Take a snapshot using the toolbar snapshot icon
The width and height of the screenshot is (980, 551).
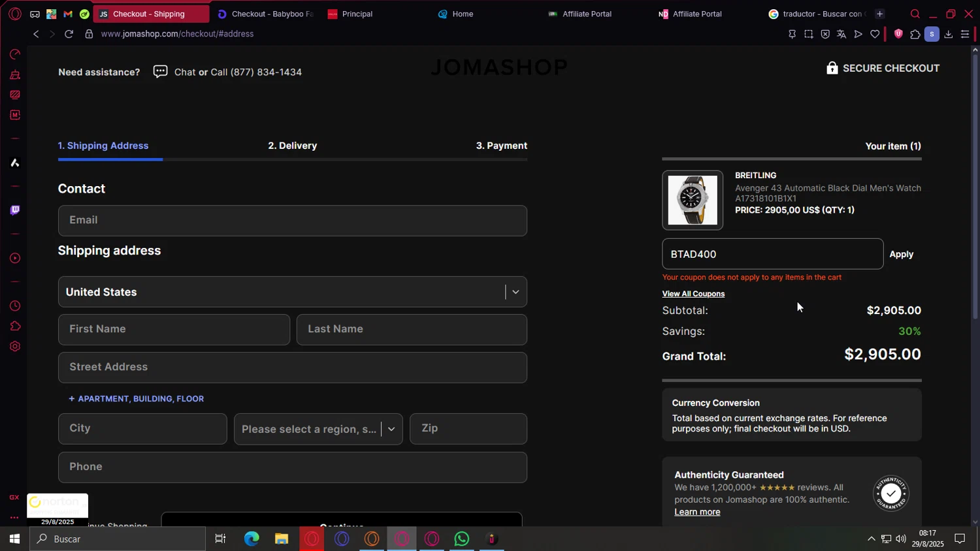[x=809, y=34]
